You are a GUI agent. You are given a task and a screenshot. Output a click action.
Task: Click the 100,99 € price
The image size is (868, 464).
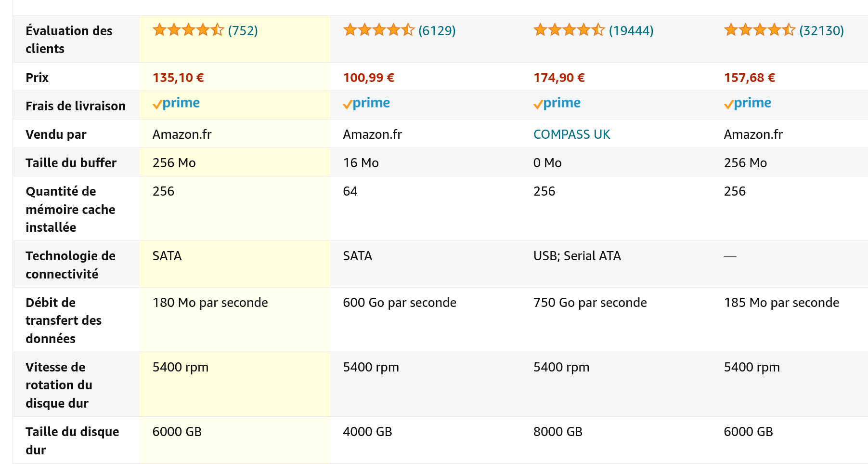pos(369,78)
